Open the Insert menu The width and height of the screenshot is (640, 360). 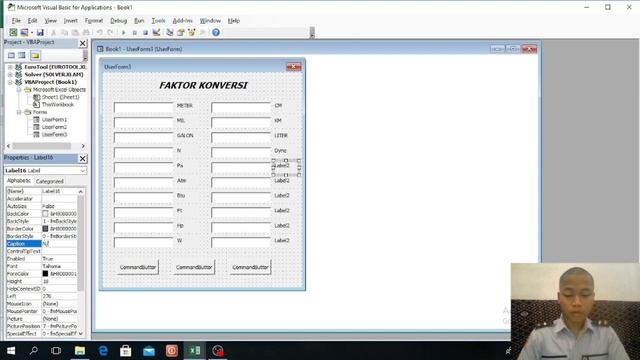[70, 20]
